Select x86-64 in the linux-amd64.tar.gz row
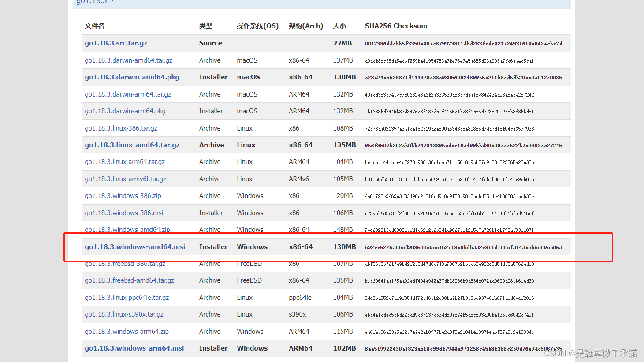Viewport: 644px width, 362px height. (x=301, y=145)
